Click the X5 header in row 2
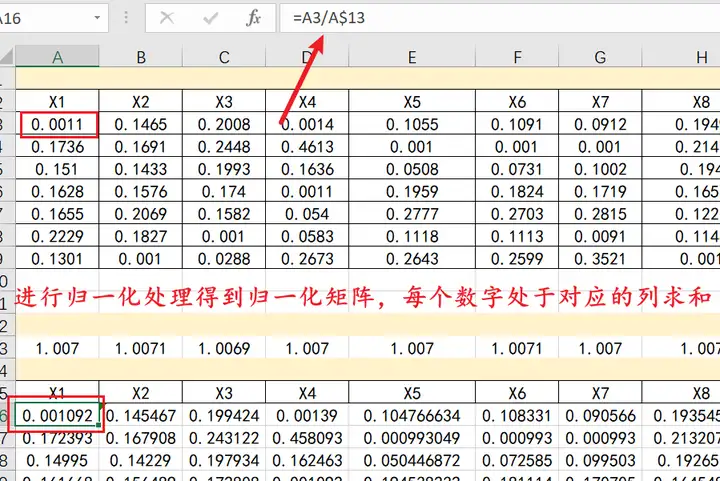This screenshot has height=481, width=720. (412, 101)
